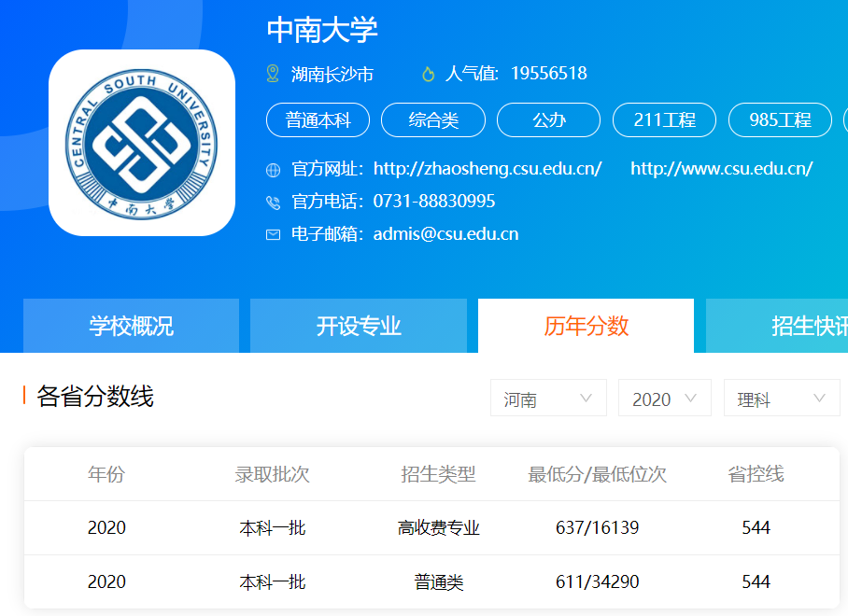The height and width of the screenshot is (616, 848).
Task: Click the Central South University logo badge
Action: click(142, 143)
